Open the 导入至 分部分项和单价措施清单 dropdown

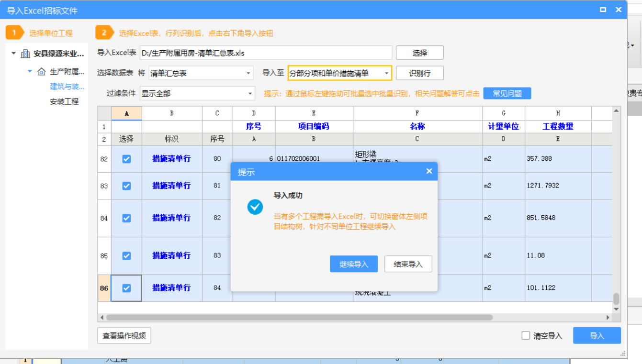point(340,73)
